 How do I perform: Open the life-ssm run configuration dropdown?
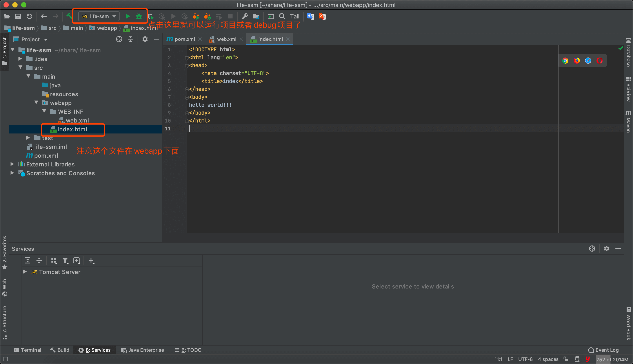pos(99,16)
